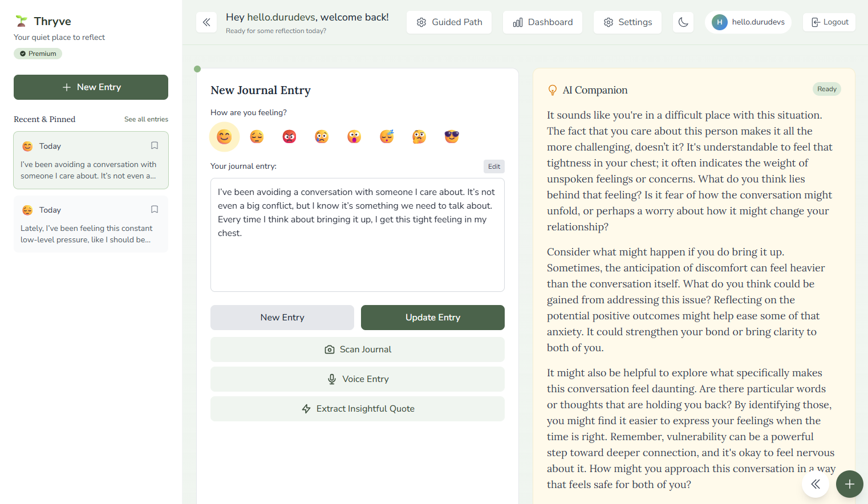
Task: Choose the thinking face mood emoji
Action: tap(419, 137)
